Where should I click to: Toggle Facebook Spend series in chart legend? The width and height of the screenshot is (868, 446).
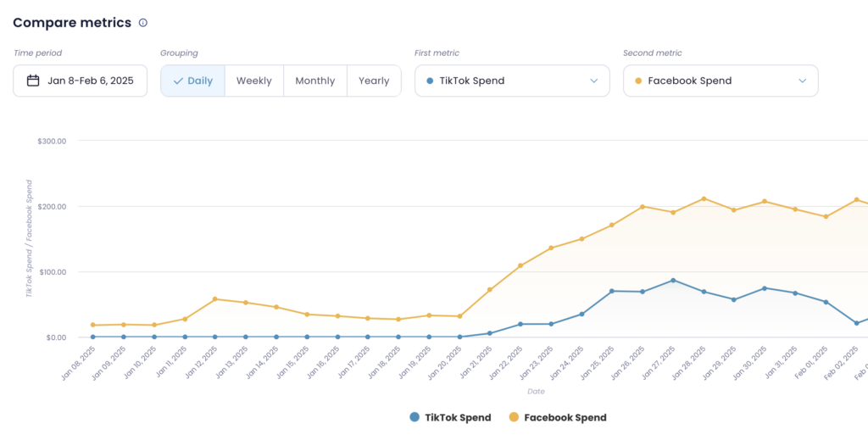pyautogui.click(x=558, y=418)
